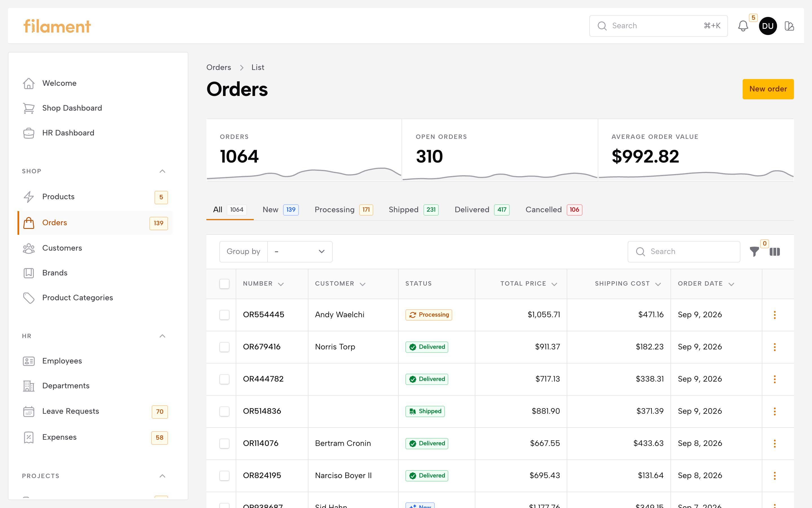Image resolution: width=812 pixels, height=508 pixels.
Task: Click the Products lightning bolt icon
Action: (x=28, y=197)
